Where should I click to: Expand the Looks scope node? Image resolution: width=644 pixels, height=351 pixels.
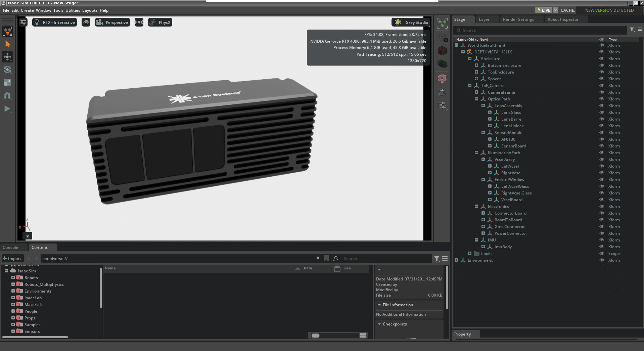click(x=470, y=253)
